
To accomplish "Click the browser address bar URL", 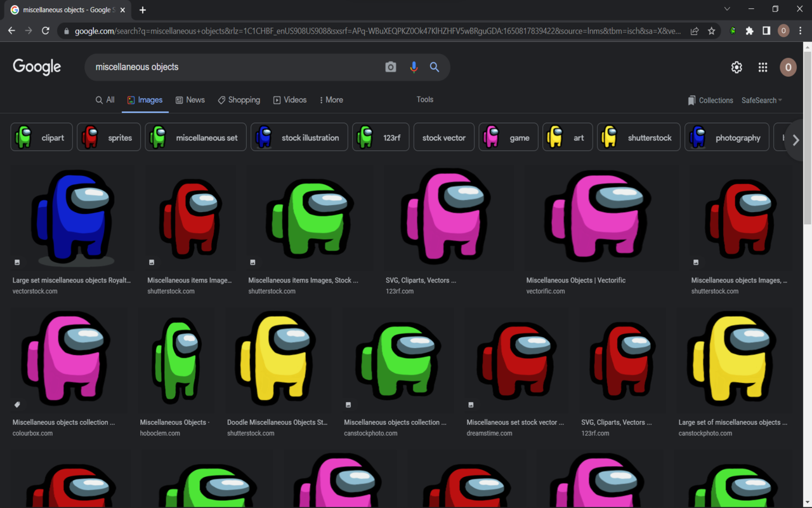I will tap(377, 30).
